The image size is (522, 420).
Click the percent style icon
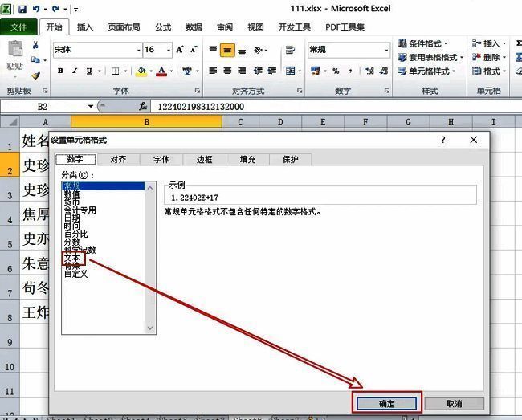[x=335, y=71]
